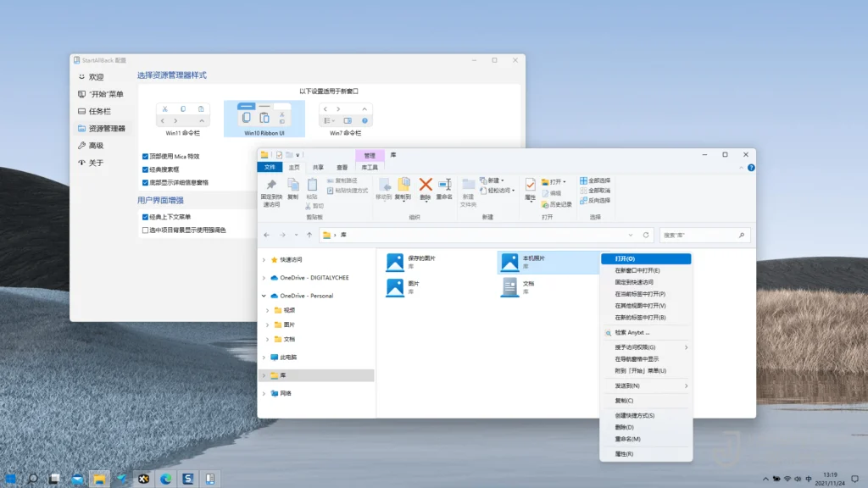Viewport: 868px width, 488px height.
Task: Choose 属性(R) from context menu
Action: [x=646, y=454]
